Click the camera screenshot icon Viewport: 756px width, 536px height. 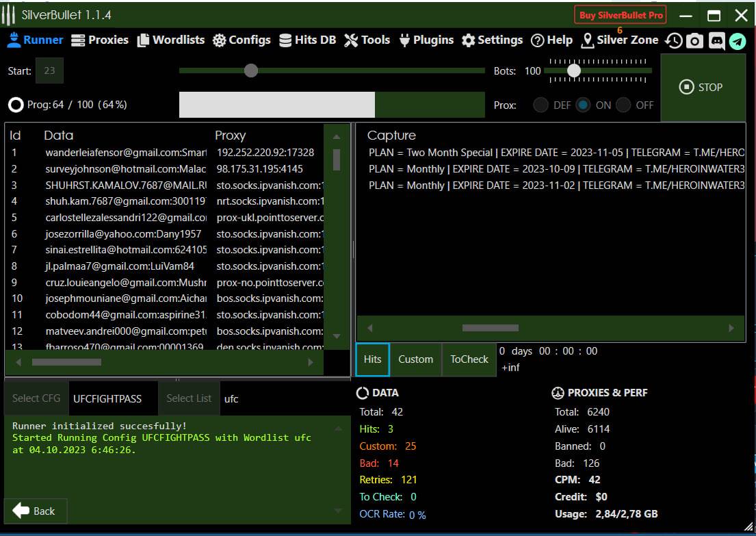694,41
